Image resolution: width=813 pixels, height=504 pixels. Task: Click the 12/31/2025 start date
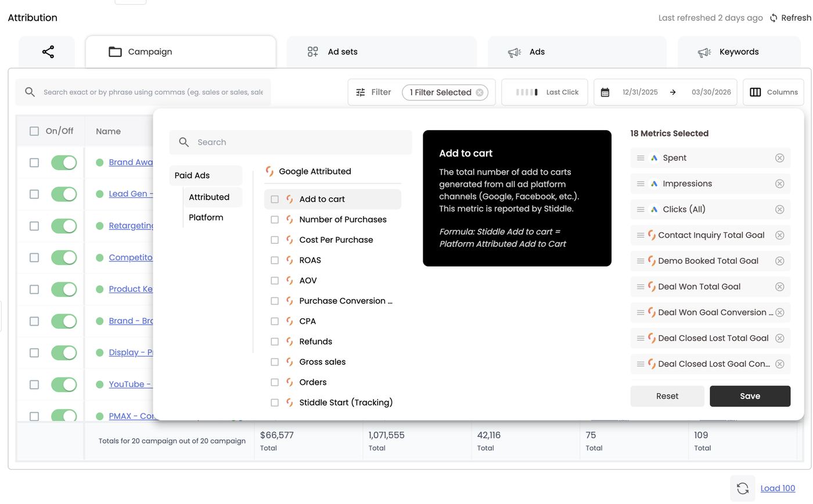(x=640, y=92)
